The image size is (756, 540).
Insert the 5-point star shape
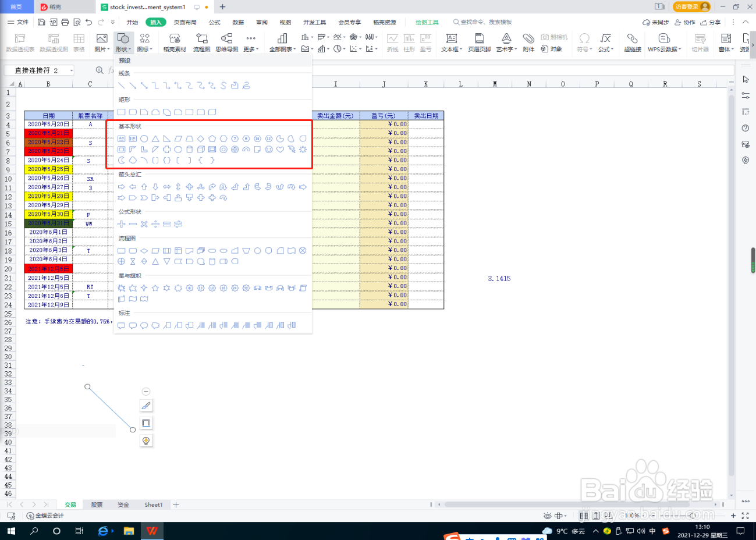(155, 287)
